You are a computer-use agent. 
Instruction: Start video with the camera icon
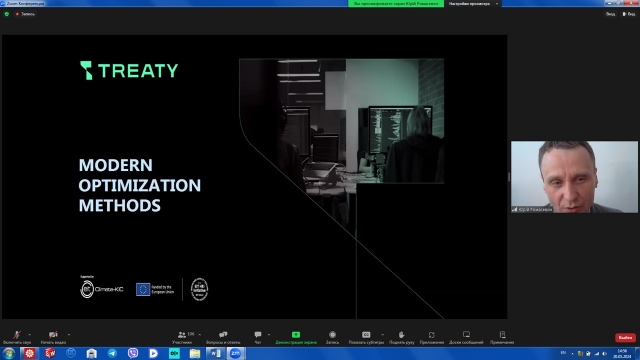pyautogui.click(x=53, y=337)
